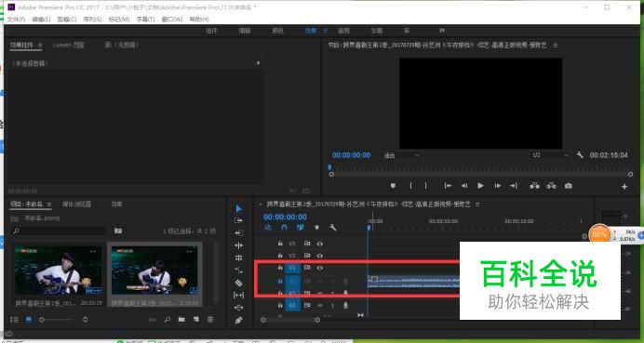
Task: Toggle lock on V1 track
Action: click(280, 268)
